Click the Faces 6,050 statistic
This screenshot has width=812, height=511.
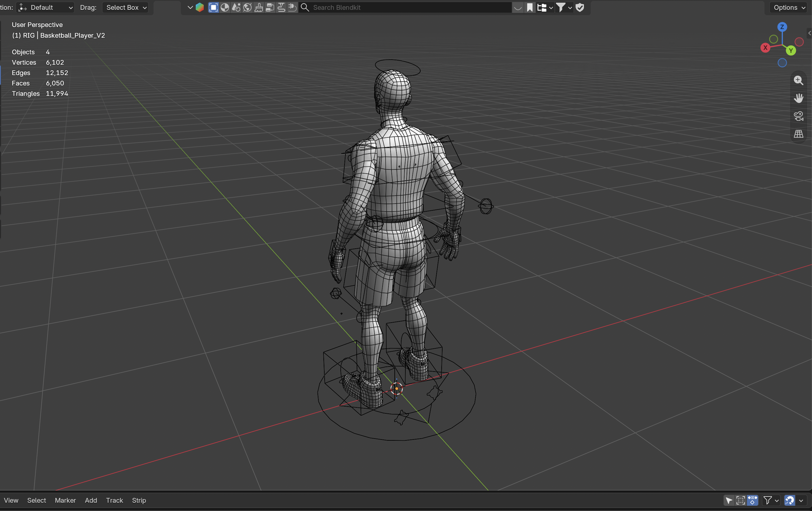[38, 83]
